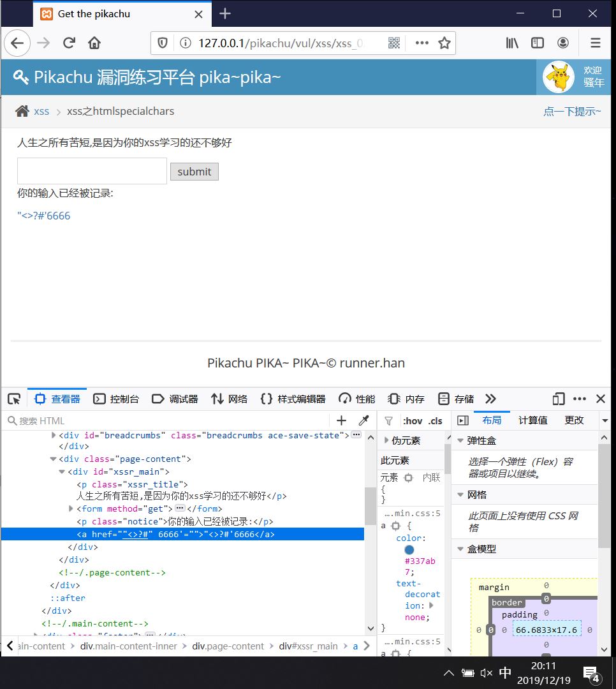Activate the element picker tool
616x689 pixels.
(14, 399)
